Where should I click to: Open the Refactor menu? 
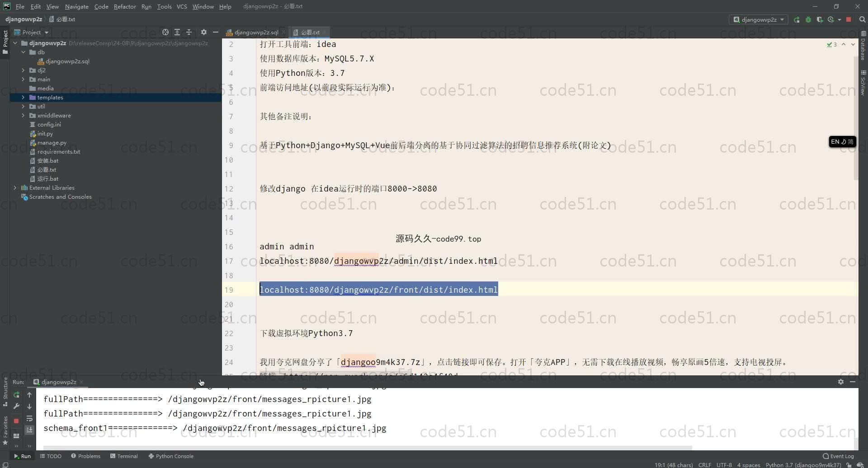tap(125, 6)
